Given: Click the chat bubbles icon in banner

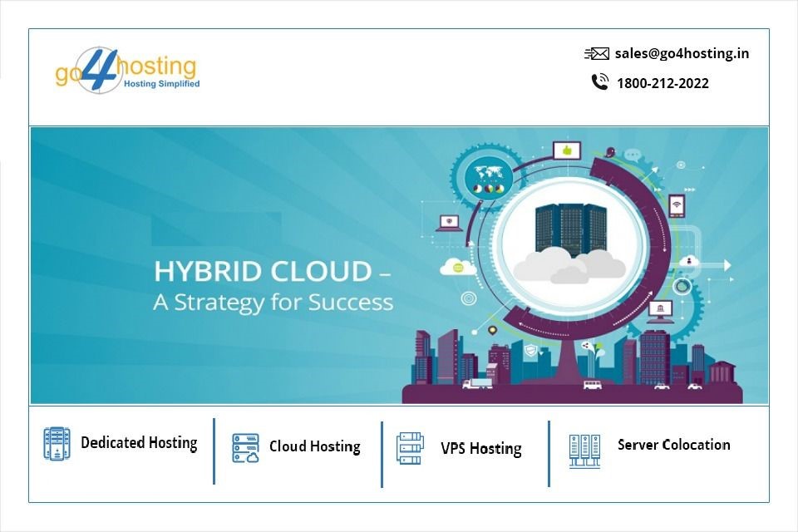Looking at the screenshot, I should 633,155.
